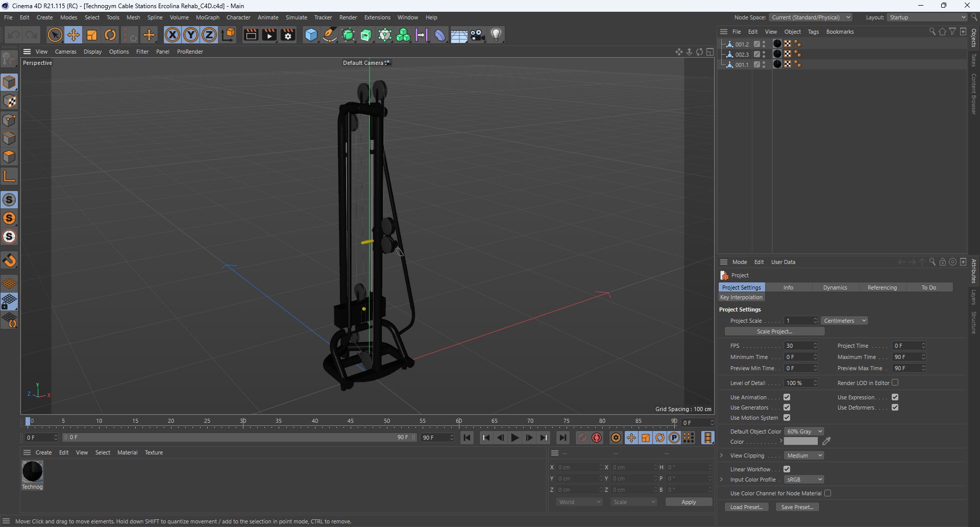Open the MoGraph menu

[207, 17]
